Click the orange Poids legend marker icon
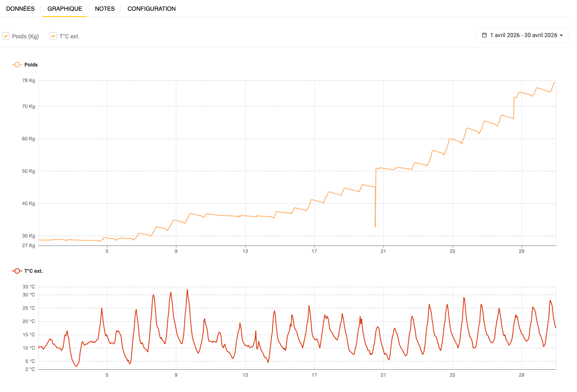 click(17, 65)
